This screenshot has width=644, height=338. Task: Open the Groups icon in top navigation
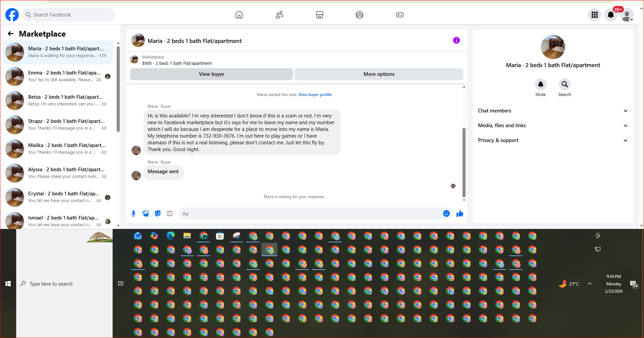pos(360,15)
